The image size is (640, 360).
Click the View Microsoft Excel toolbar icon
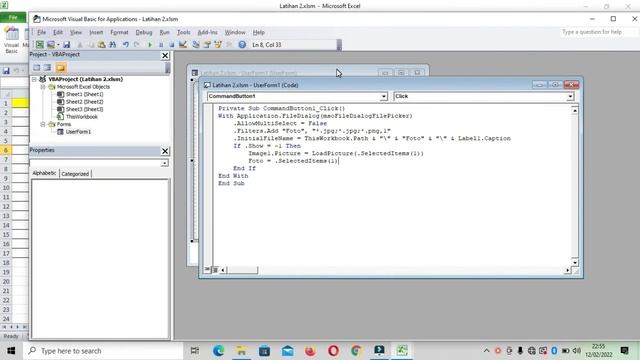[40, 44]
